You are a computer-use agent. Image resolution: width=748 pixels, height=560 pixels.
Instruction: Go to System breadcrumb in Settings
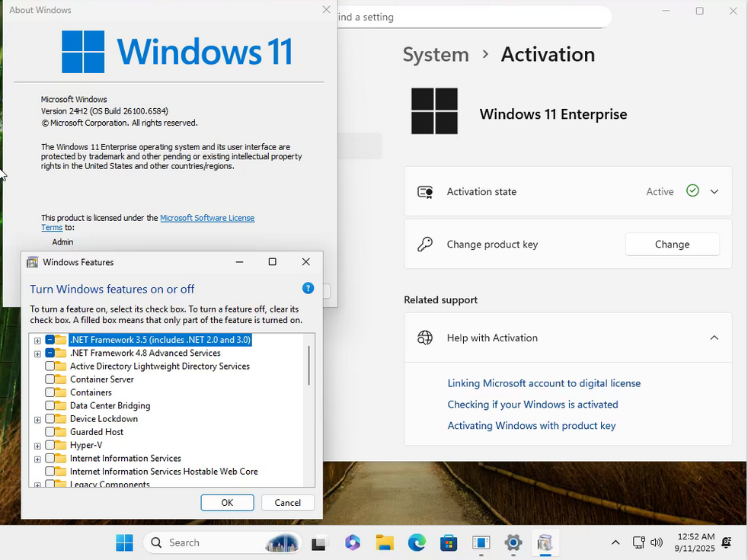click(x=436, y=54)
